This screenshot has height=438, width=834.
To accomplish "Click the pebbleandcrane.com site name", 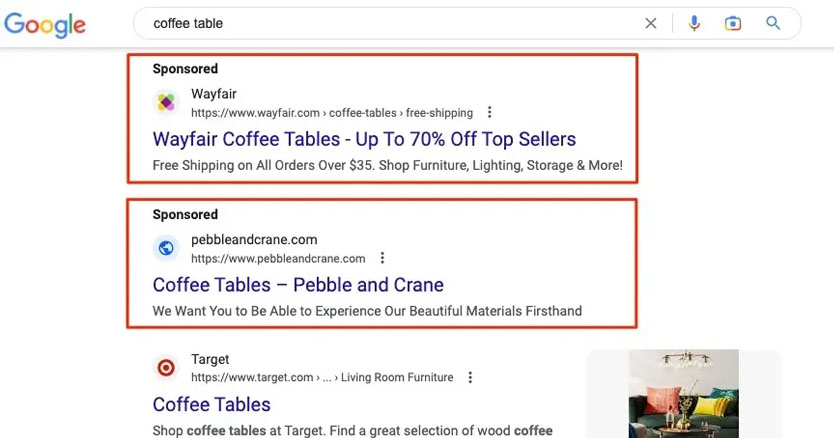I will (x=254, y=240).
